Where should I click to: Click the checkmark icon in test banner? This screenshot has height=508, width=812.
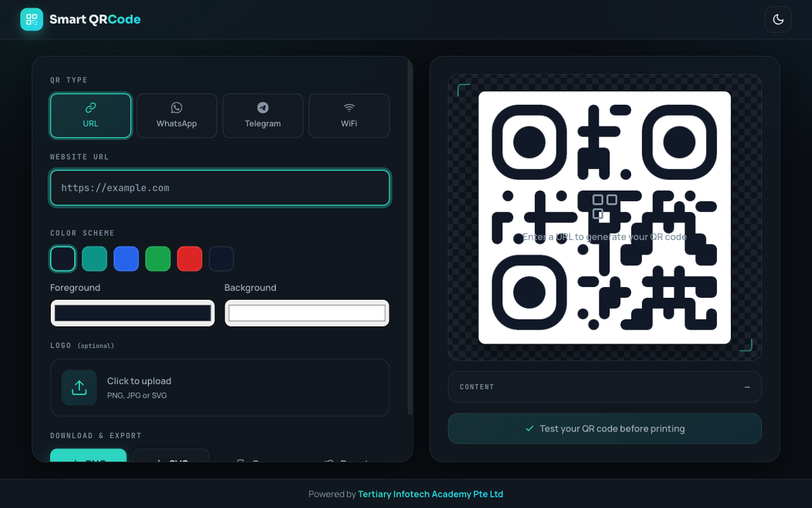(530, 429)
